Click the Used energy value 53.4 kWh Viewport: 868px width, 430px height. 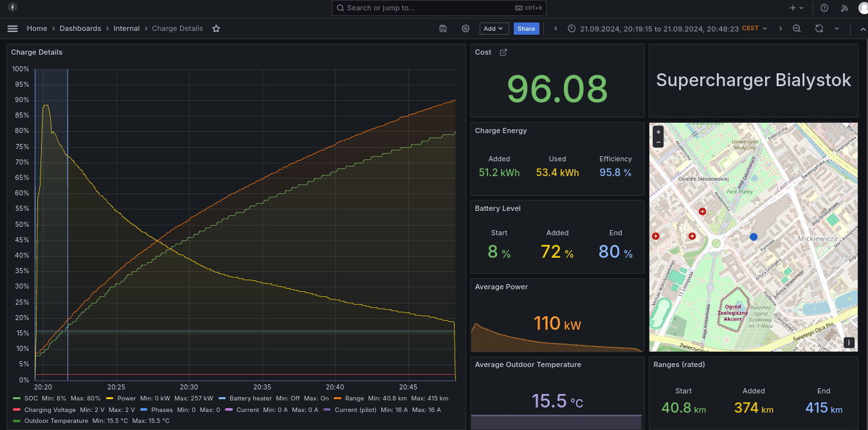557,172
